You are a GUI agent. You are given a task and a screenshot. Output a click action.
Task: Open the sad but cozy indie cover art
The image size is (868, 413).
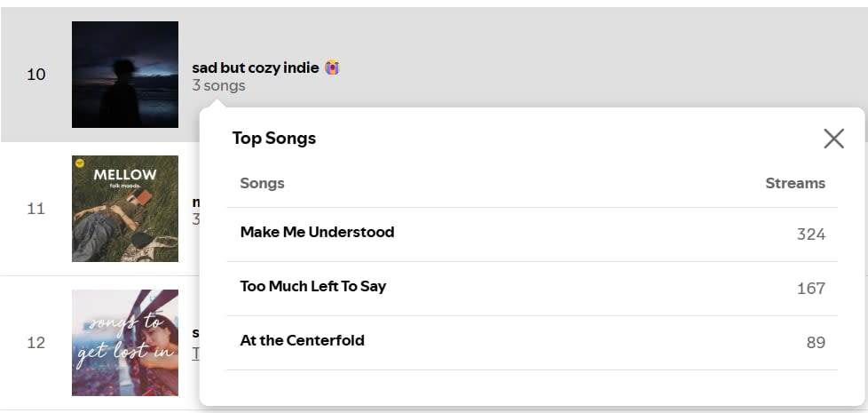pos(125,75)
